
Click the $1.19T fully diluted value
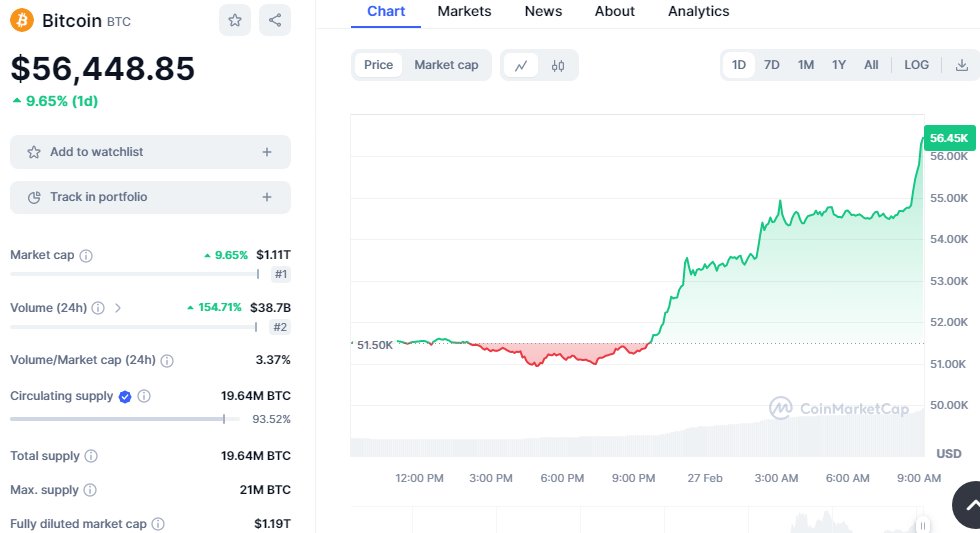point(272,524)
